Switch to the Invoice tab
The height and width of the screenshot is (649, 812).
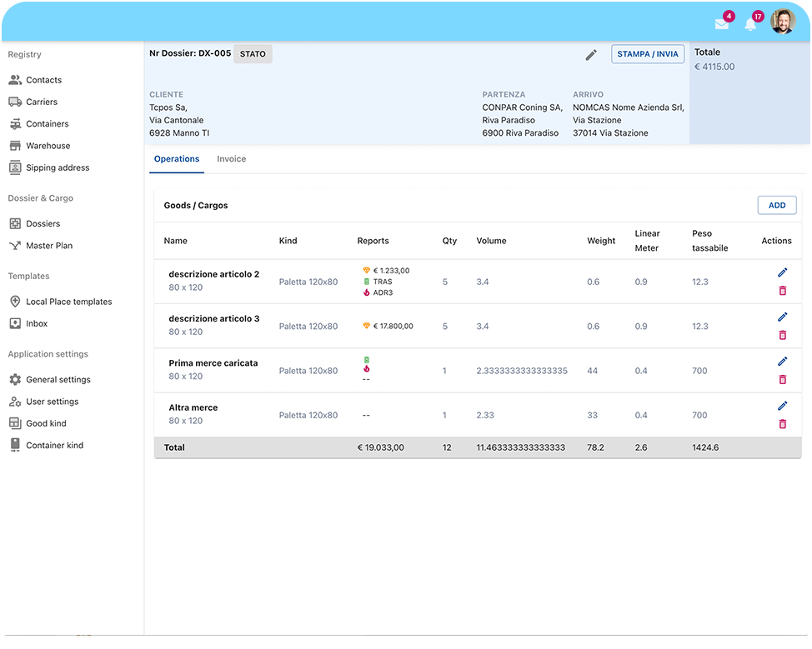(232, 159)
